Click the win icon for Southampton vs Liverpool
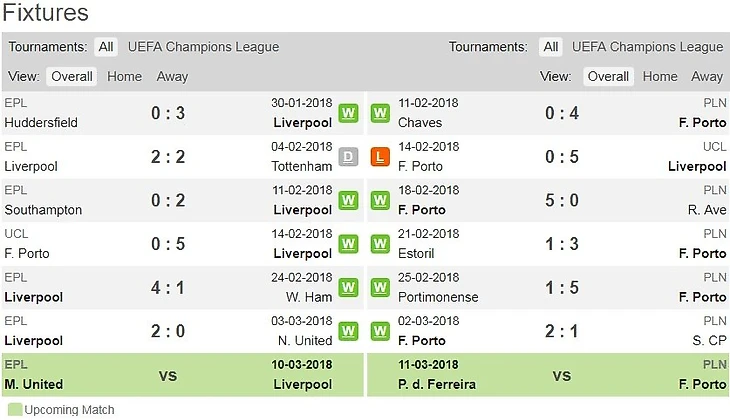Image resolution: width=730 pixels, height=420 pixels. tap(348, 200)
